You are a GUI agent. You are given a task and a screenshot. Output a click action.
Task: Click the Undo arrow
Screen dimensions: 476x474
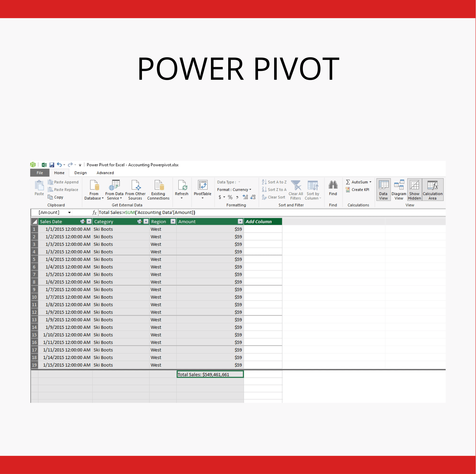[59, 165]
